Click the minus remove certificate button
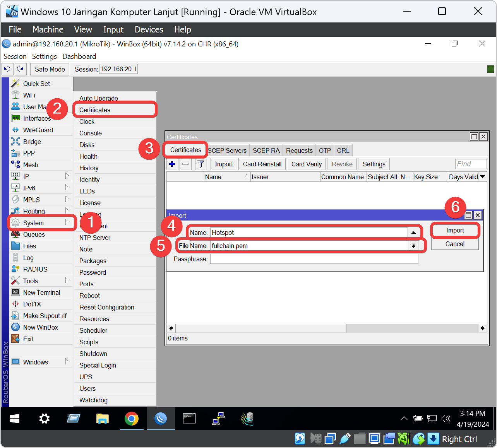Screen dimensions: 497x448 (x=185, y=164)
